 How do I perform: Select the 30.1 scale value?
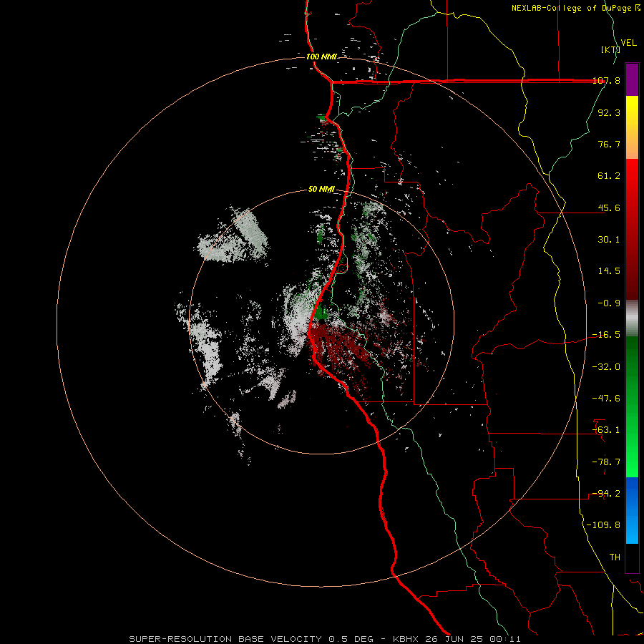point(609,240)
